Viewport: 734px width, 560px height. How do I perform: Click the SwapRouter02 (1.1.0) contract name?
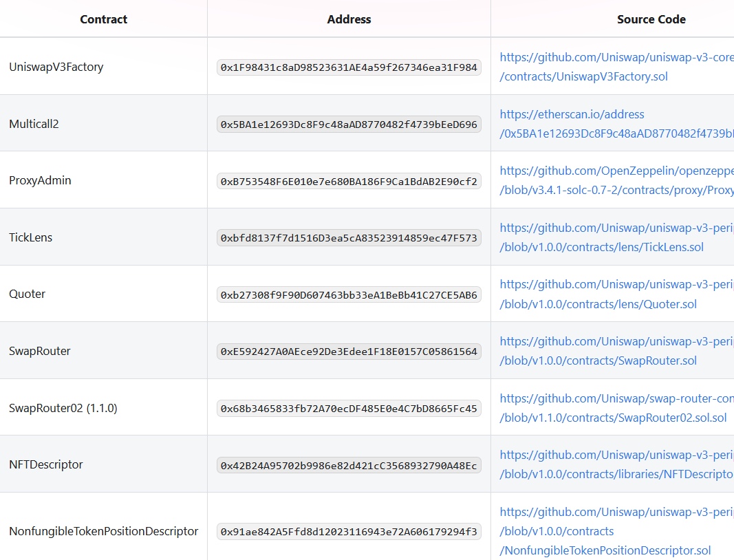click(63, 407)
